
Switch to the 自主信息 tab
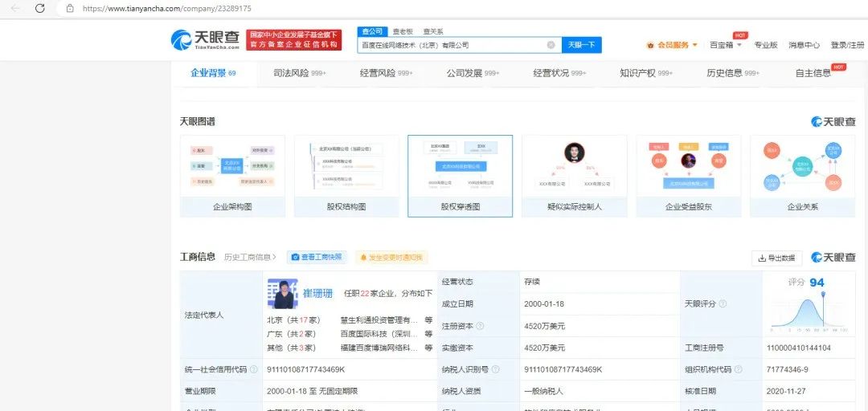click(x=813, y=73)
